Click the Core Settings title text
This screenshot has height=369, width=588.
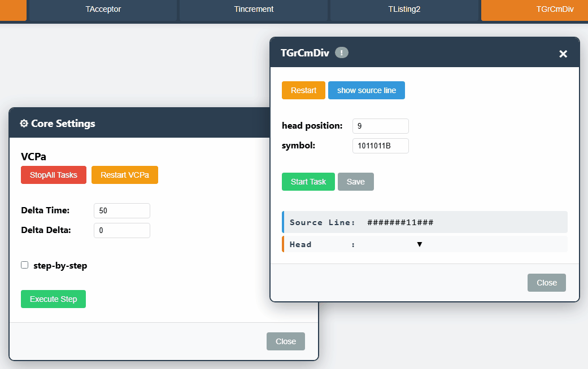[63, 124]
